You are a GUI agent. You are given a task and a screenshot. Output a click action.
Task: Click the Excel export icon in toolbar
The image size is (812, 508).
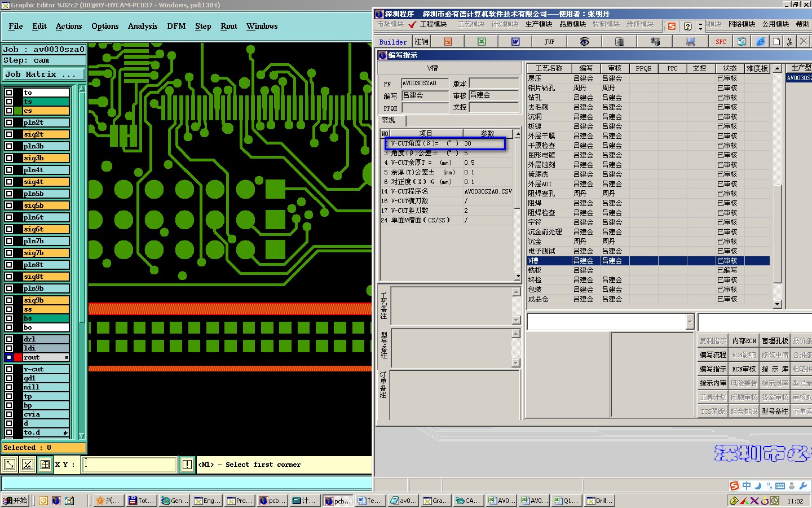(482, 42)
